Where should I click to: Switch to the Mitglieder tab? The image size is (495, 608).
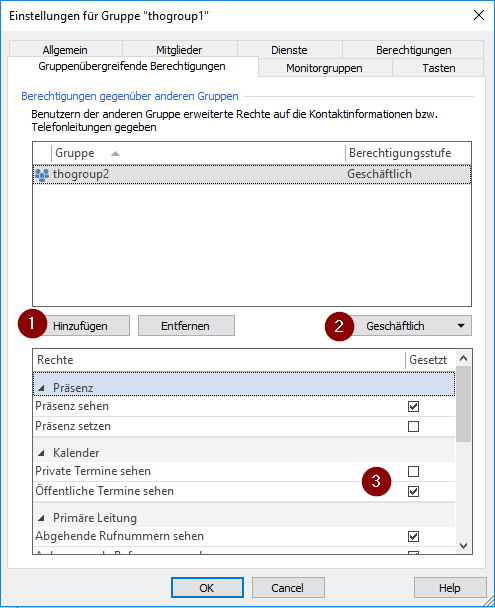click(x=179, y=50)
